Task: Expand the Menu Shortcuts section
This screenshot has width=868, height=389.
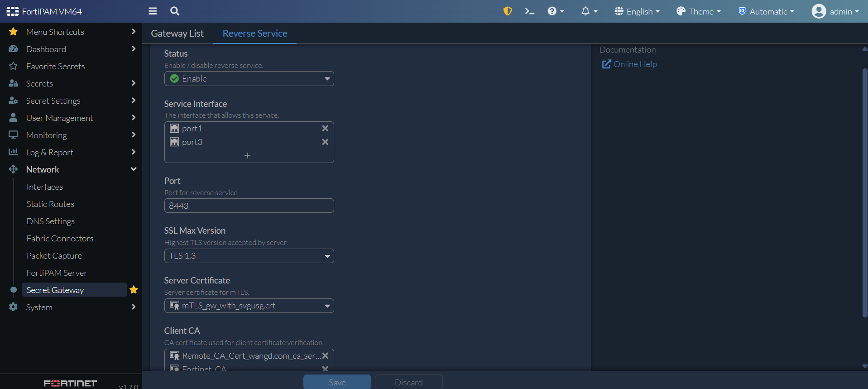Action: [x=71, y=32]
